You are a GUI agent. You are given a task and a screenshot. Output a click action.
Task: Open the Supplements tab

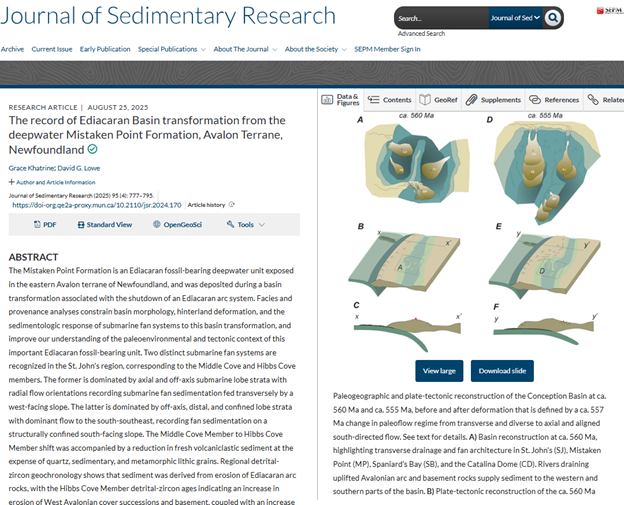(x=495, y=100)
